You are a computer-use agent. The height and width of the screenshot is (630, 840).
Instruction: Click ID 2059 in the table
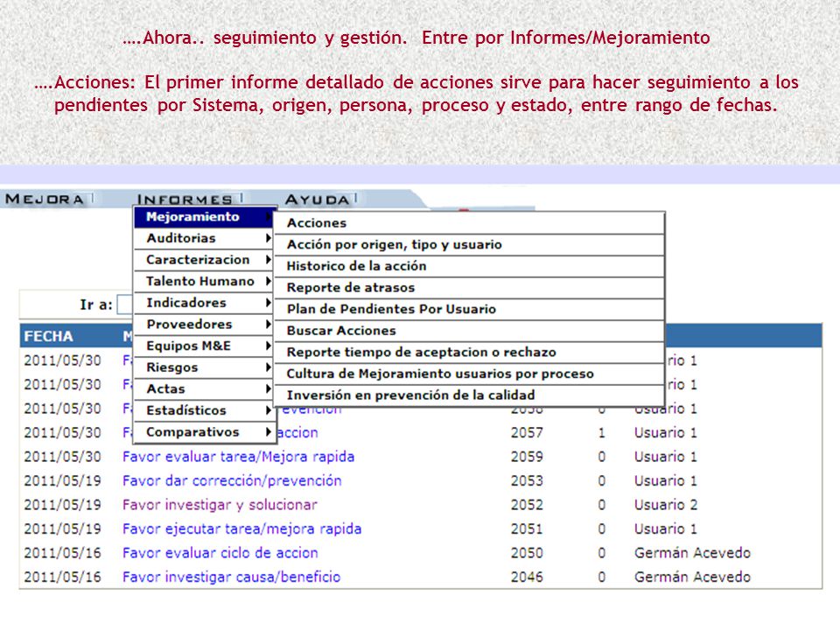click(x=527, y=457)
